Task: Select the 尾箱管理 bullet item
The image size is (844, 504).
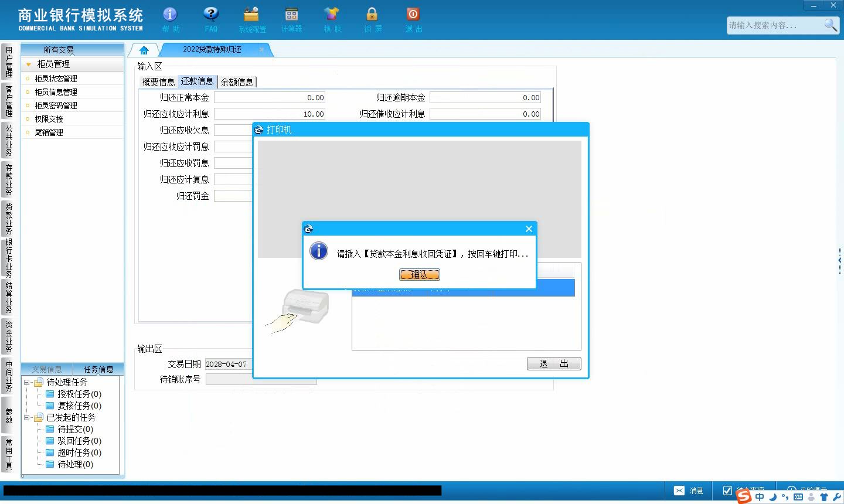Action: [49, 132]
